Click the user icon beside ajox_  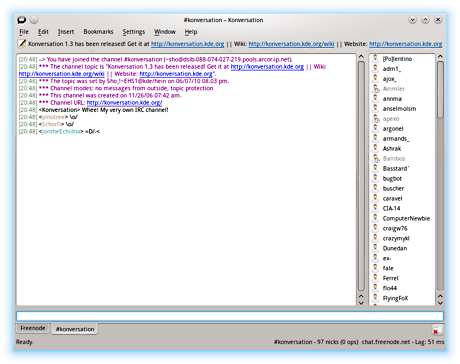pos(376,79)
